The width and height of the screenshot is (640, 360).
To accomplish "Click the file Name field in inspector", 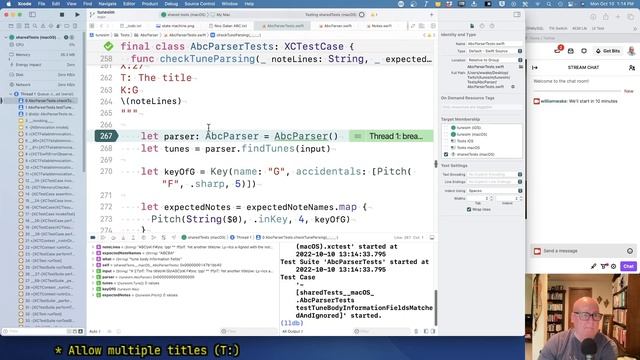I will (494, 43).
